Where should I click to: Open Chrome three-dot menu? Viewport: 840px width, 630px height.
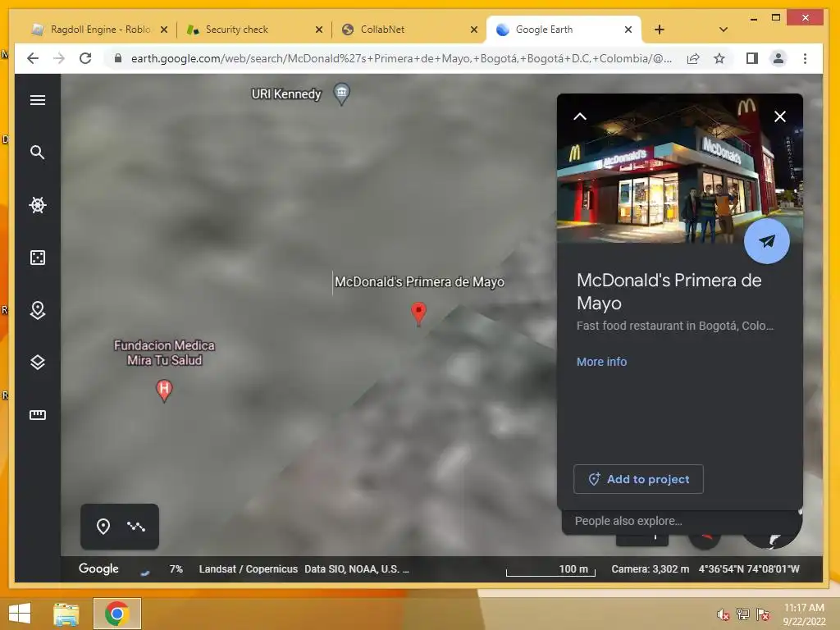click(x=805, y=58)
